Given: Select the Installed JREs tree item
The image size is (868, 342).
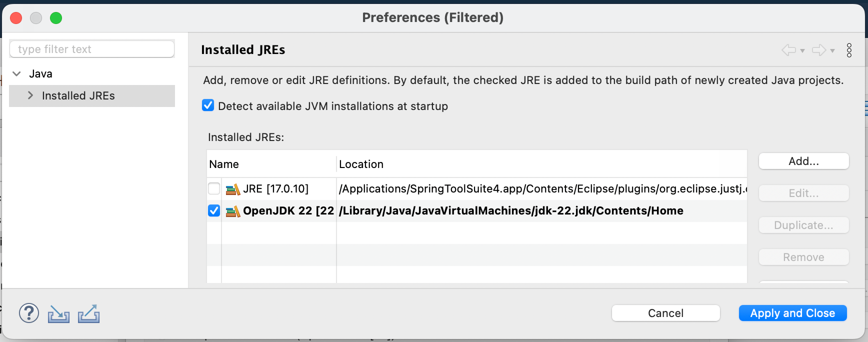Looking at the screenshot, I should click(78, 95).
